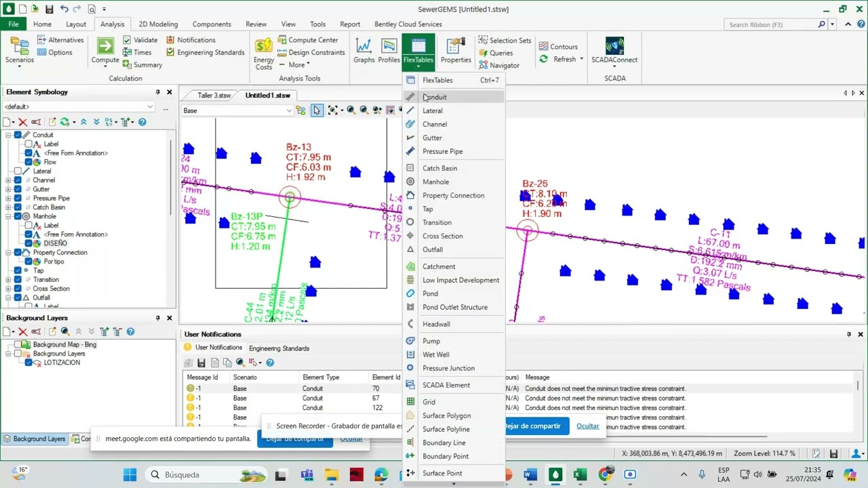Image resolution: width=868 pixels, height=488 pixels.
Task: Open Alternatives from the ribbon
Action: tap(60, 40)
